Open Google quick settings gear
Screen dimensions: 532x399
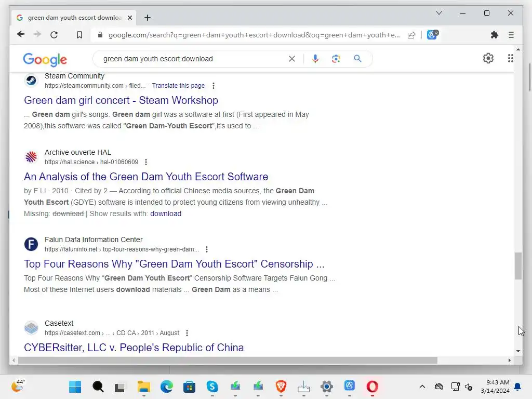[488, 58]
